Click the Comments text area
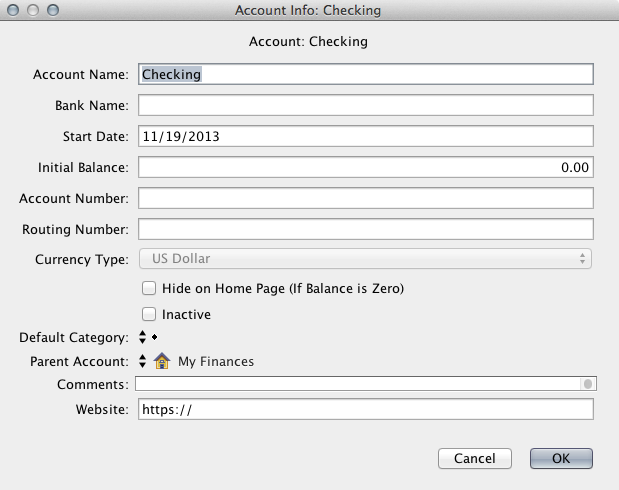 pos(358,383)
